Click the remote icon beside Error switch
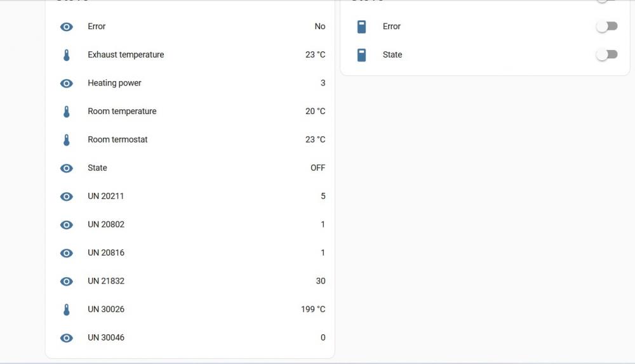635x364 pixels. pyautogui.click(x=362, y=27)
